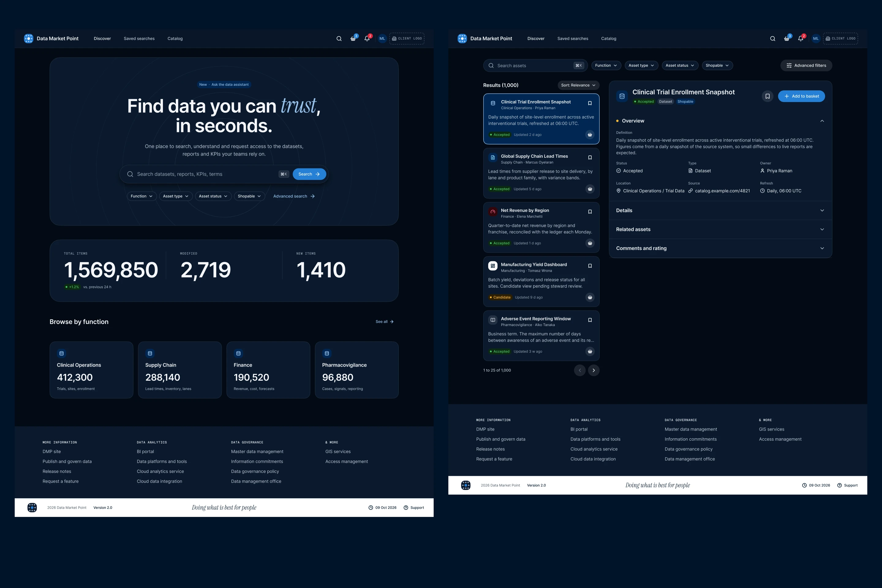Screen dimensions: 882x588
Task: Open notifications bell in right page header
Action: coord(801,39)
